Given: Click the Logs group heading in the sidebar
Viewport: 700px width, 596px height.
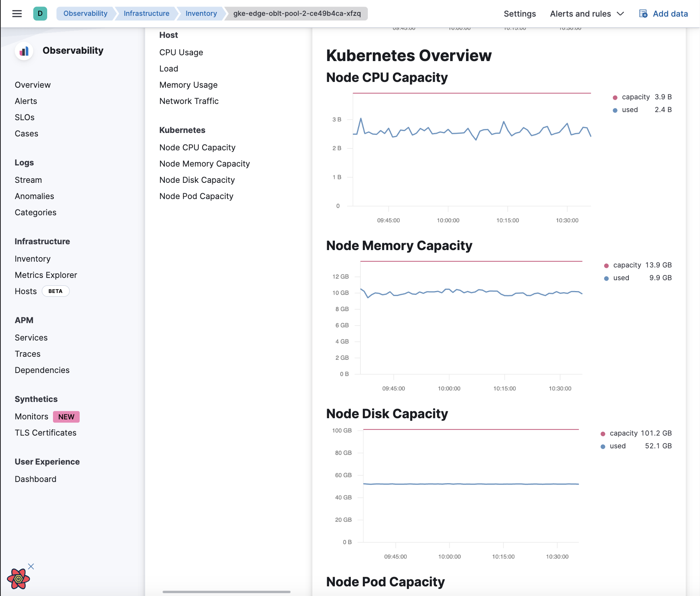Looking at the screenshot, I should click(24, 162).
